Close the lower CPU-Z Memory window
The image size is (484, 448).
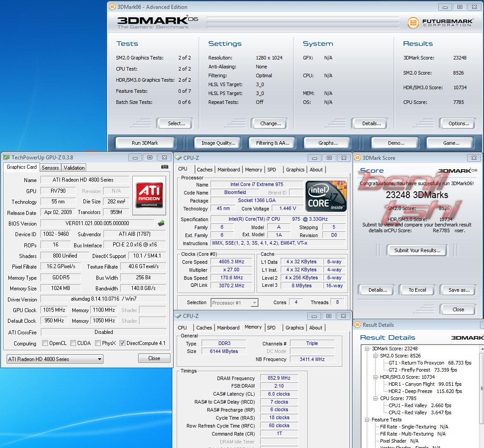pyautogui.click(x=343, y=316)
